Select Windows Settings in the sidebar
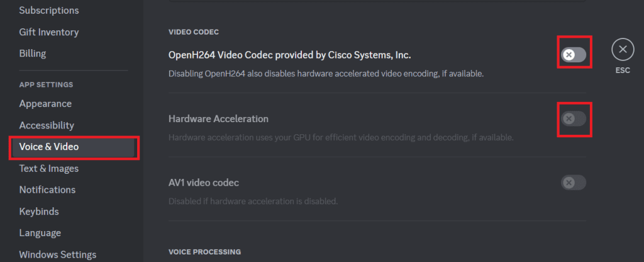Viewport: 644px width, 262px height. coord(58,254)
